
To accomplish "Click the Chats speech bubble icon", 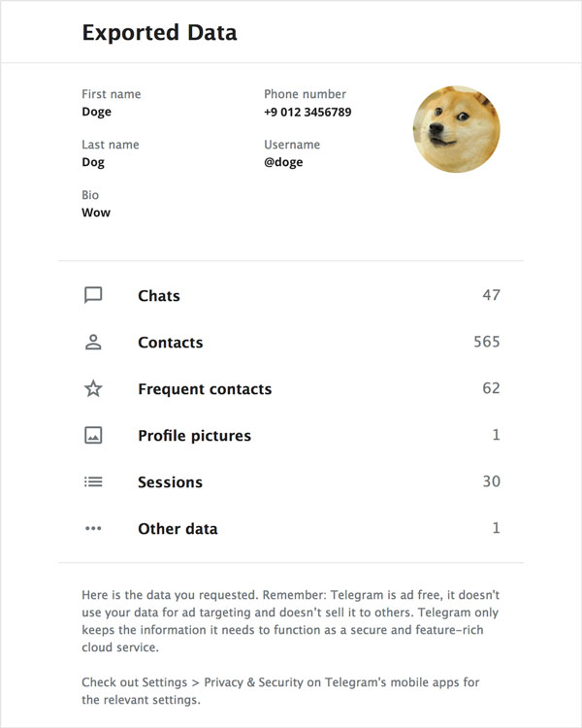I will [x=93, y=295].
